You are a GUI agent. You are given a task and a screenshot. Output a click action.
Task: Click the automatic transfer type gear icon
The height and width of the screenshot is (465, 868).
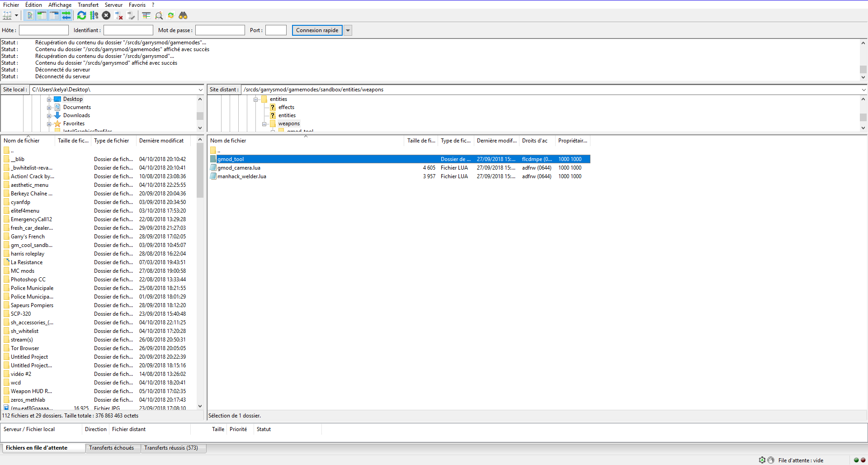tap(762, 460)
